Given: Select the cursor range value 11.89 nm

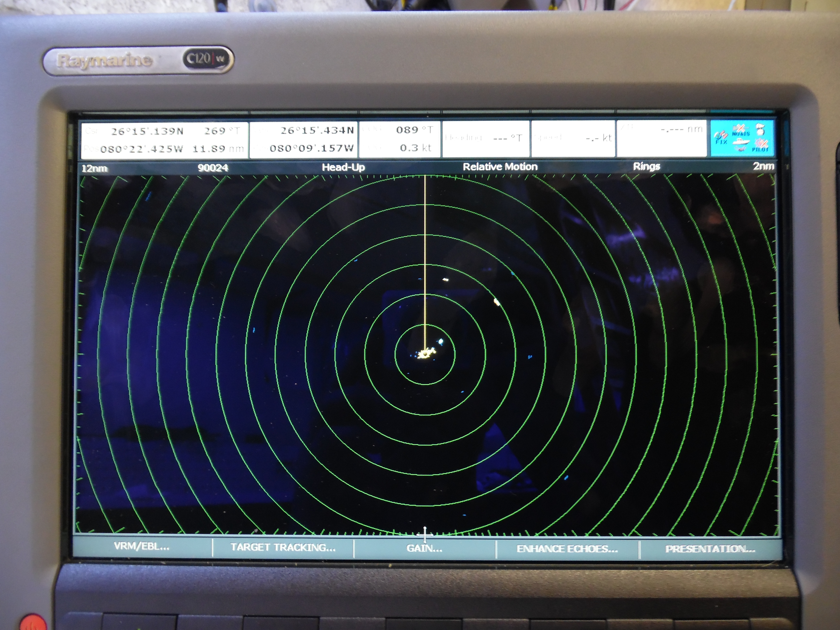Looking at the screenshot, I should click(x=218, y=149).
